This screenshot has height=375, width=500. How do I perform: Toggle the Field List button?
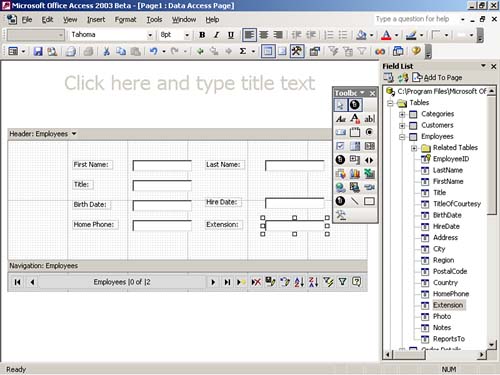[268, 51]
